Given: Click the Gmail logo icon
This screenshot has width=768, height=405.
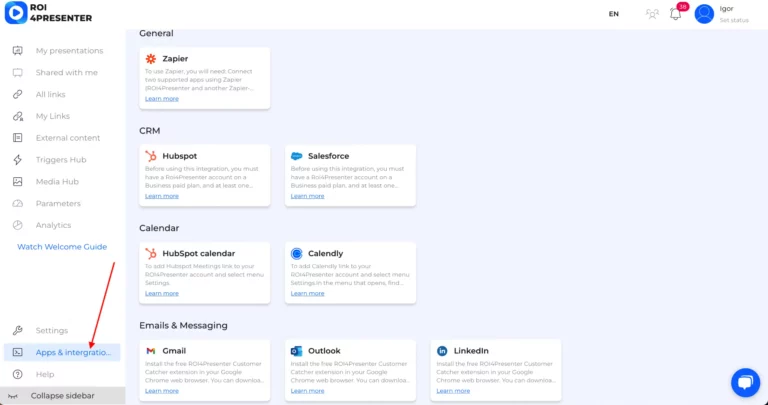Looking at the screenshot, I should pyautogui.click(x=151, y=351).
